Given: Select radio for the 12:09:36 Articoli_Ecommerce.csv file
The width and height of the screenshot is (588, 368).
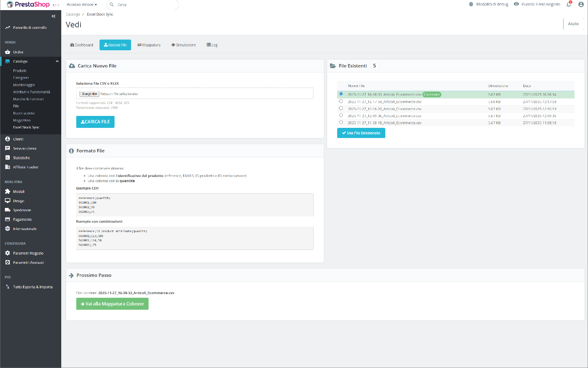Looking at the screenshot, I should pos(341,115).
